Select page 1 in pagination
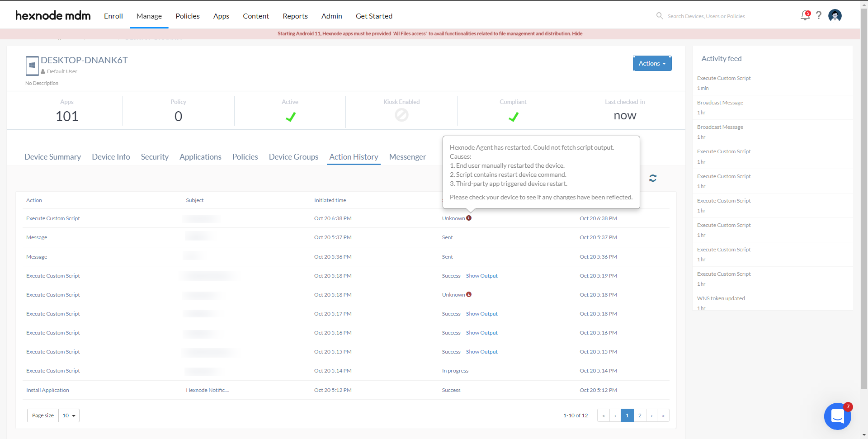868x439 pixels. (x=627, y=415)
